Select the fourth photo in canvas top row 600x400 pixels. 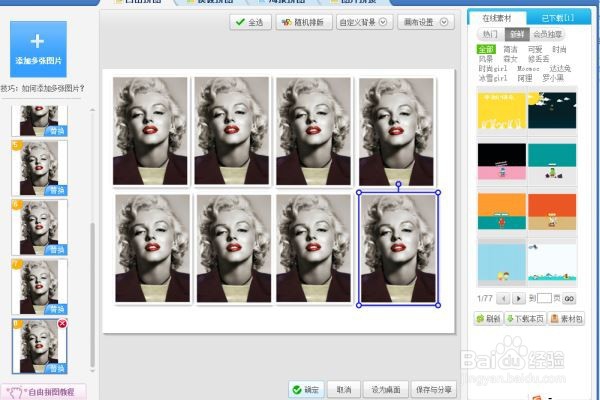pyautogui.click(x=396, y=132)
